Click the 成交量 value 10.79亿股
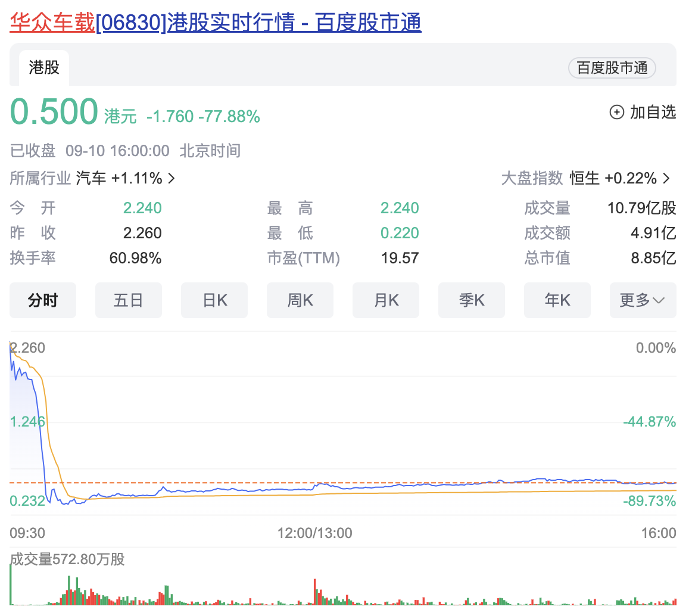The image size is (692, 616). tap(642, 208)
